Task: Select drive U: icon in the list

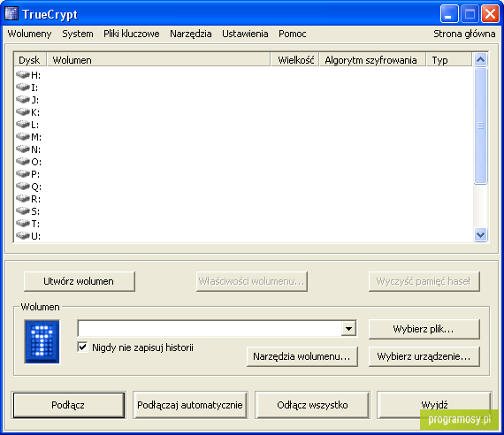Action: point(23,236)
